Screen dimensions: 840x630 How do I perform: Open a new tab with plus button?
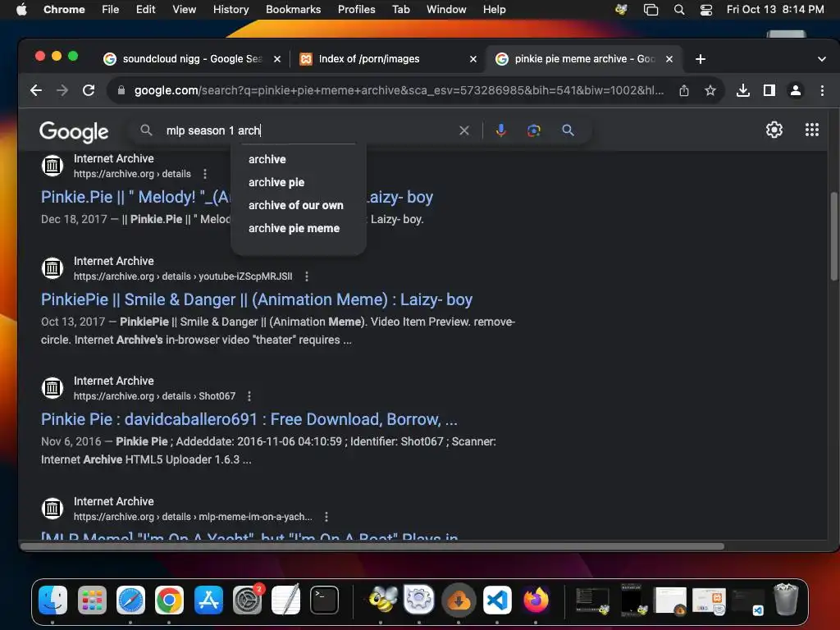(x=701, y=59)
